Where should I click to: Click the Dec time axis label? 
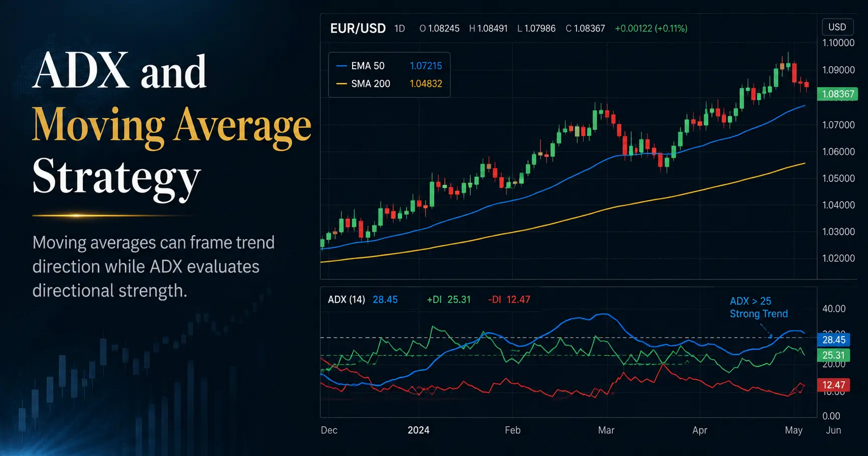pyautogui.click(x=329, y=430)
